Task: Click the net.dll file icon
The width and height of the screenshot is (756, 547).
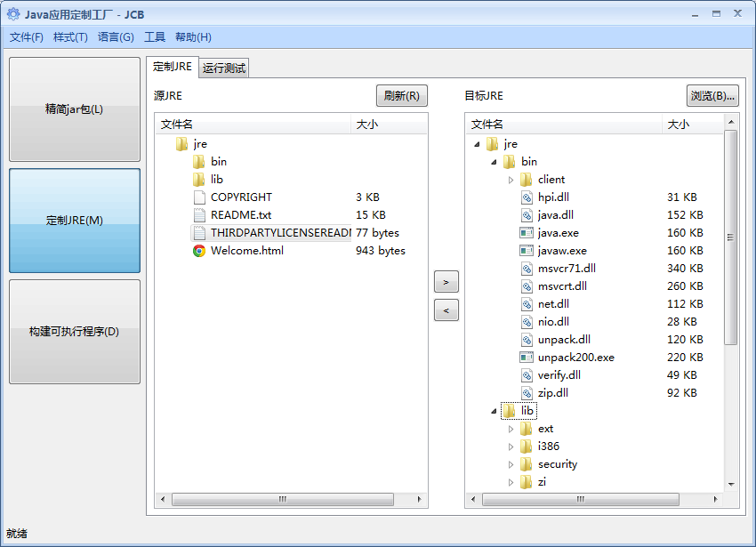Action: tap(527, 304)
